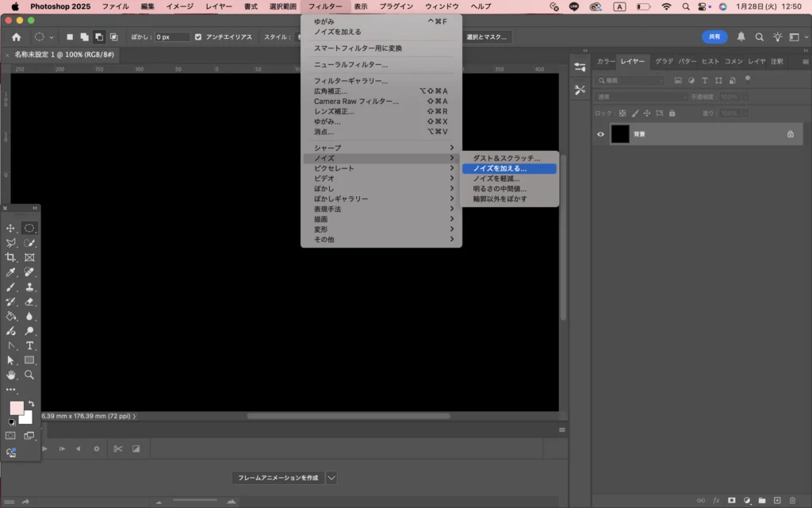Open the layer blend mode dropdown 通常
Image resolution: width=812 pixels, height=508 pixels.
click(x=642, y=97)
